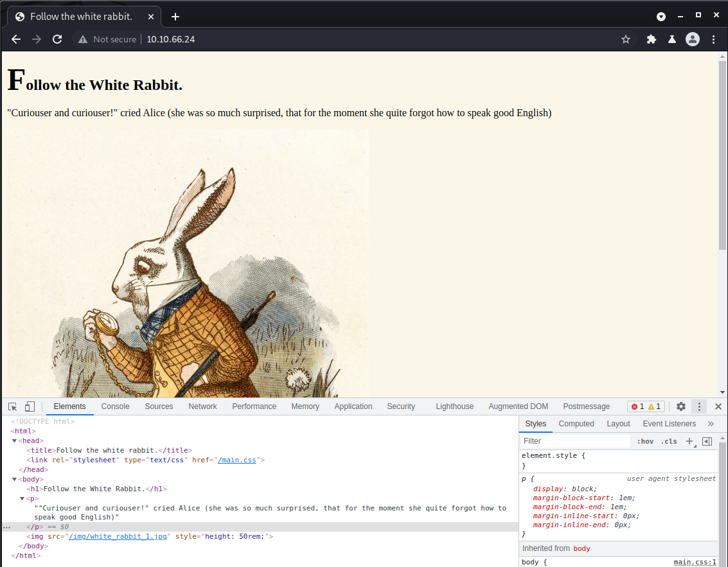Toggle the computed styles sidebar
The width and height of the screenshot is (728, 567).
tap(707, 441)
